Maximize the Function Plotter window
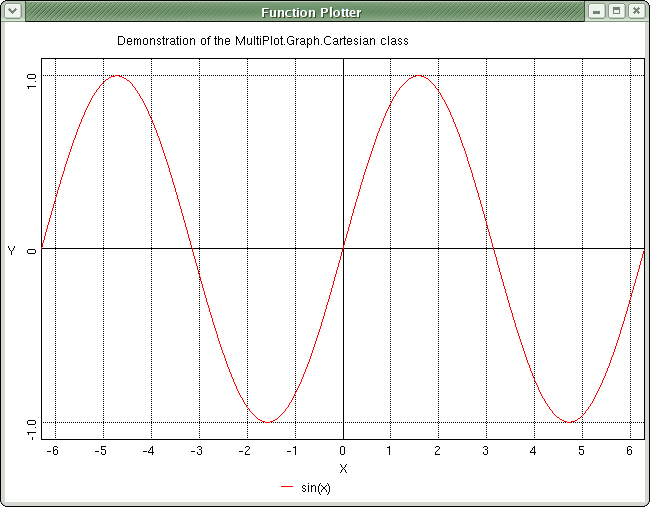Screen dimensions: 650x507 tap(616, 12)
